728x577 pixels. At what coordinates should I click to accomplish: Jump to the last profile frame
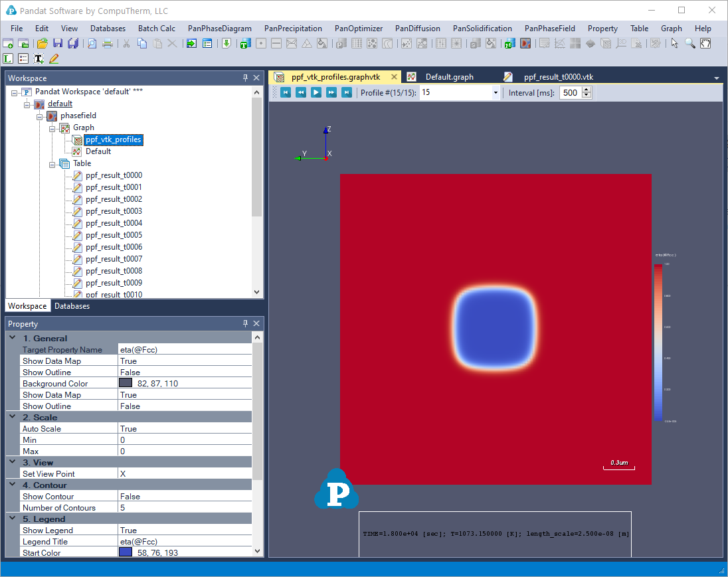(346, 93)
